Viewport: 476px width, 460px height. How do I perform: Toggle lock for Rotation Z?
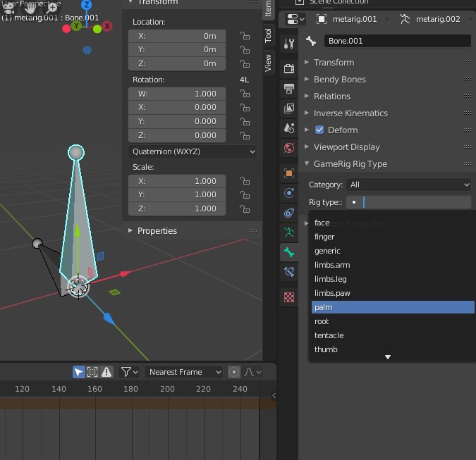245,135
